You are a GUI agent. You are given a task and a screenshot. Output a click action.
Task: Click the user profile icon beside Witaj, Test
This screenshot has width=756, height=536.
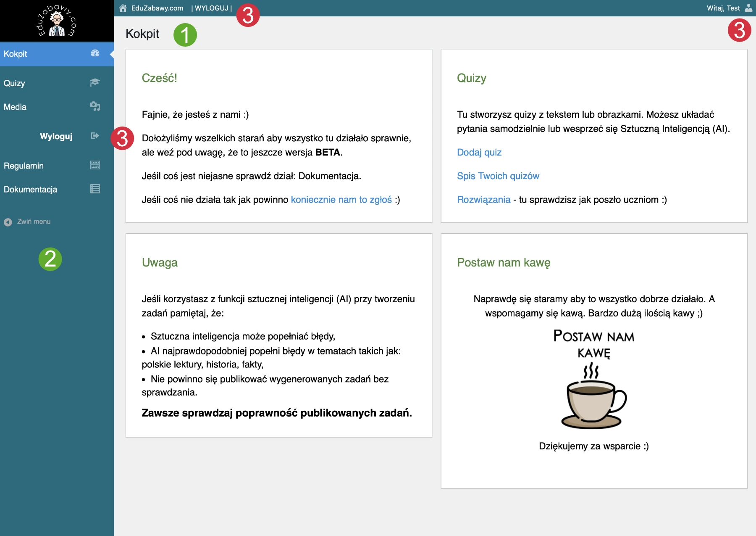coord(748,8)
